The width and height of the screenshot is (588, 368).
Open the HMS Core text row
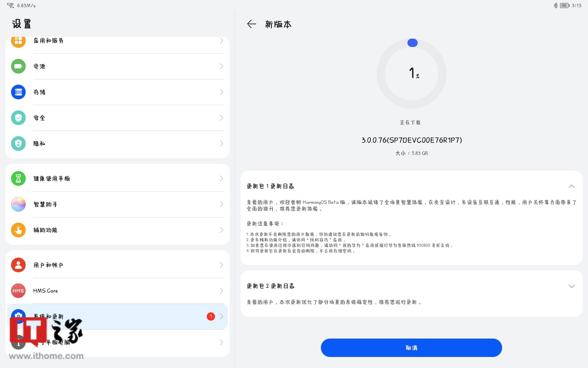[x=118, y=291]
